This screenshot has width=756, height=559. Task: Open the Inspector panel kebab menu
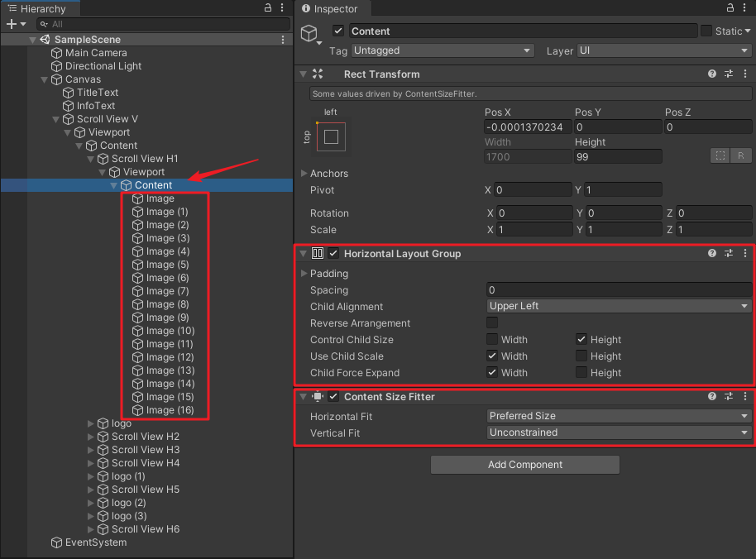click(x=744, y=9)
